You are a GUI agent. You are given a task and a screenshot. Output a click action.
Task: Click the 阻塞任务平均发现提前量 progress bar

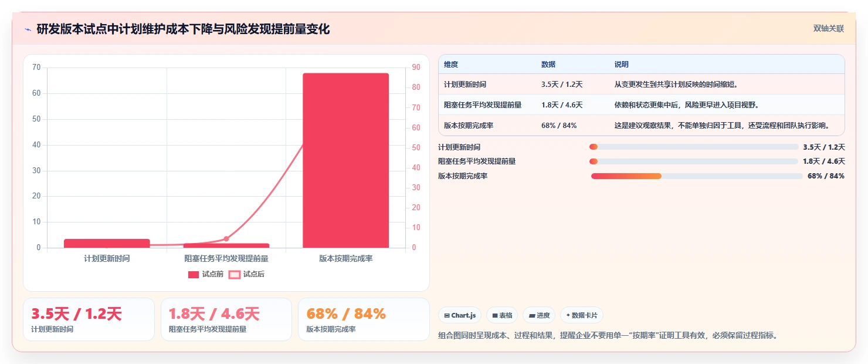coord(693,161)
